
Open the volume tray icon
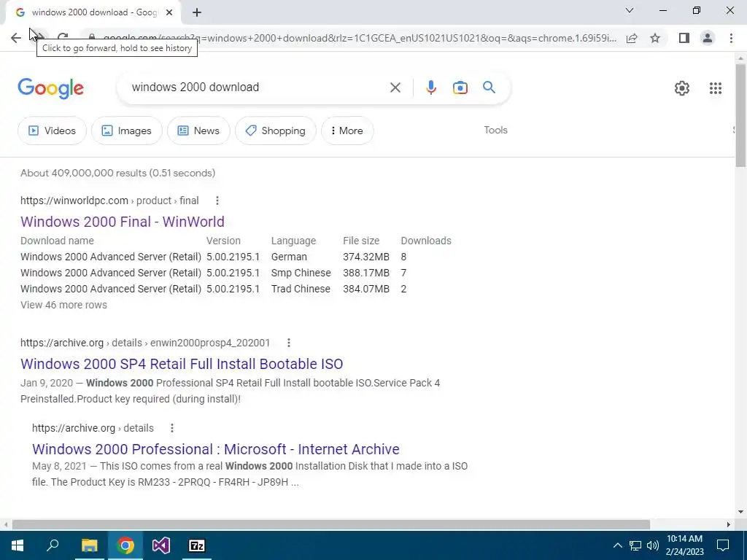point(653,545)
